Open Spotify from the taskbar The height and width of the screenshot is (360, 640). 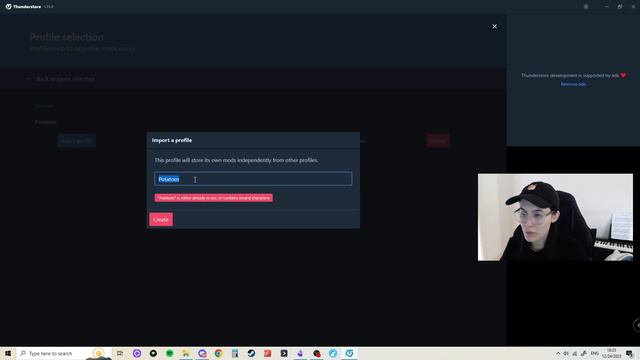169,353
